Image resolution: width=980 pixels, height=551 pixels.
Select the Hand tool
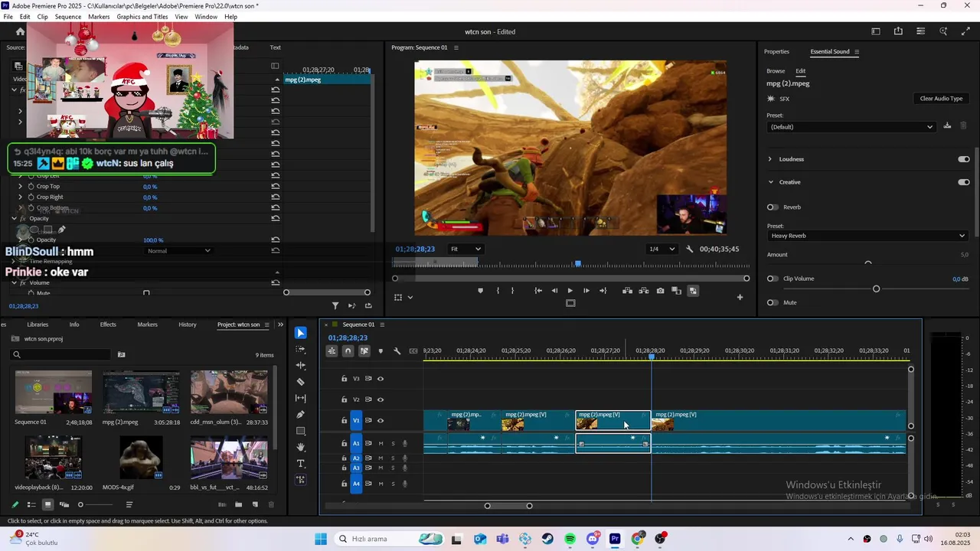pyautogui.click(x=301, y=447)
